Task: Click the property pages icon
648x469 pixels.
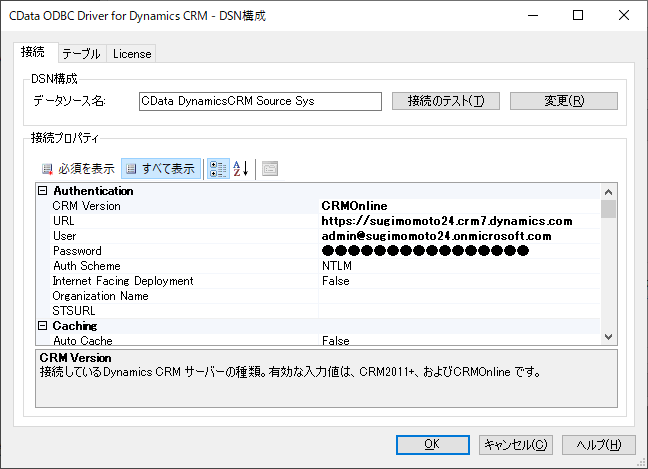Action: coord(270,169)
